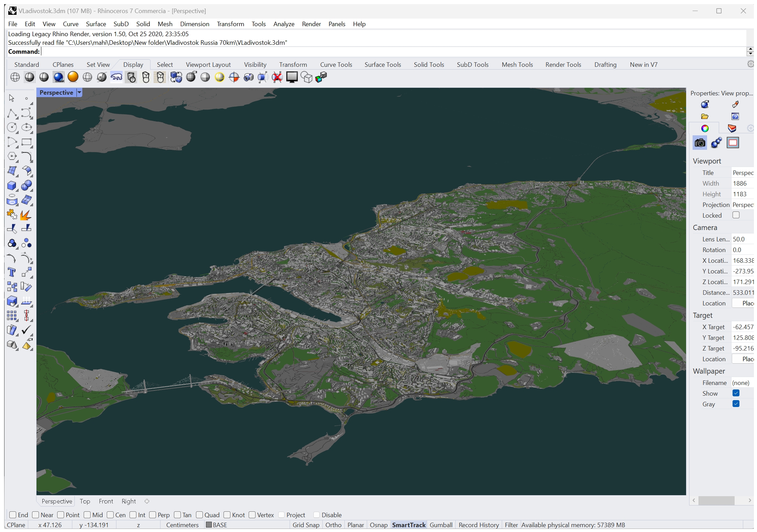Toggle the Locked viewport checkbox
The height and width of the screenshot is (532, 757).
coord(736,215)
